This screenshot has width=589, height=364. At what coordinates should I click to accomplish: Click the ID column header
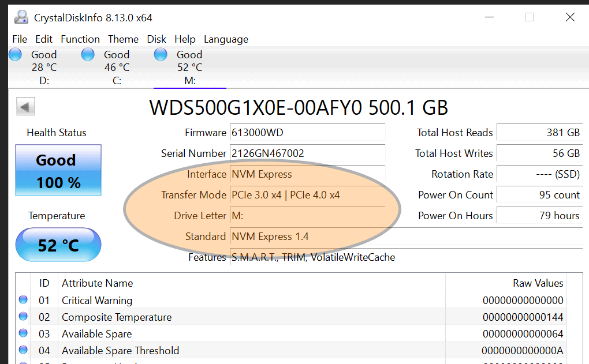point(44,283)
